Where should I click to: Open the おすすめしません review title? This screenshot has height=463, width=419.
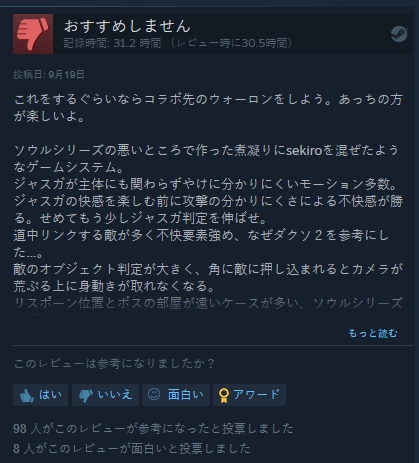click(x=127, y=26)
